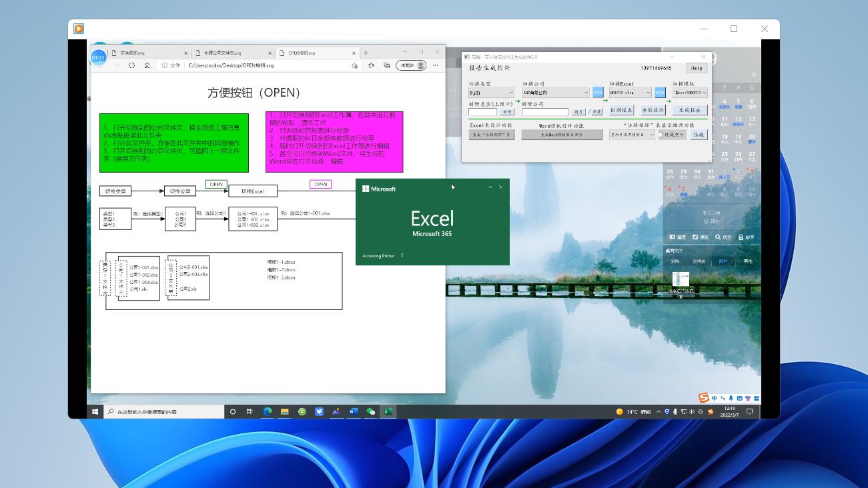Open WeChat from the taskbar
868x488 pixels.
coord(371,411)
